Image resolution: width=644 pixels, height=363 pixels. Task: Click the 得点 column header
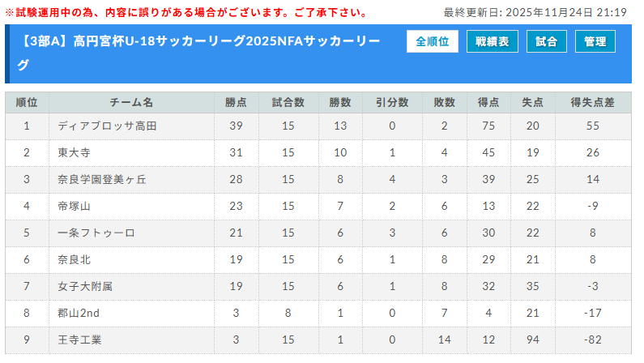[488, 103]
